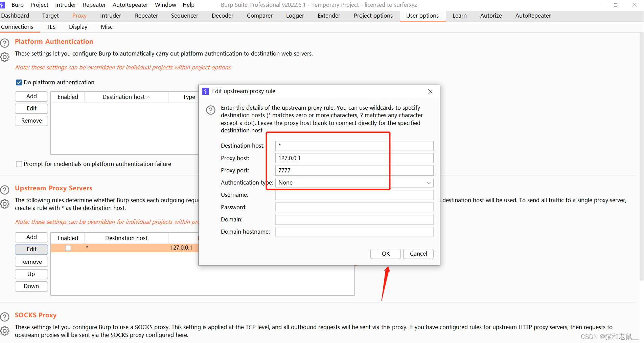Click the vertical scrollbar of User options
This screenshot has height=343, width=644.
click(641, 157)
